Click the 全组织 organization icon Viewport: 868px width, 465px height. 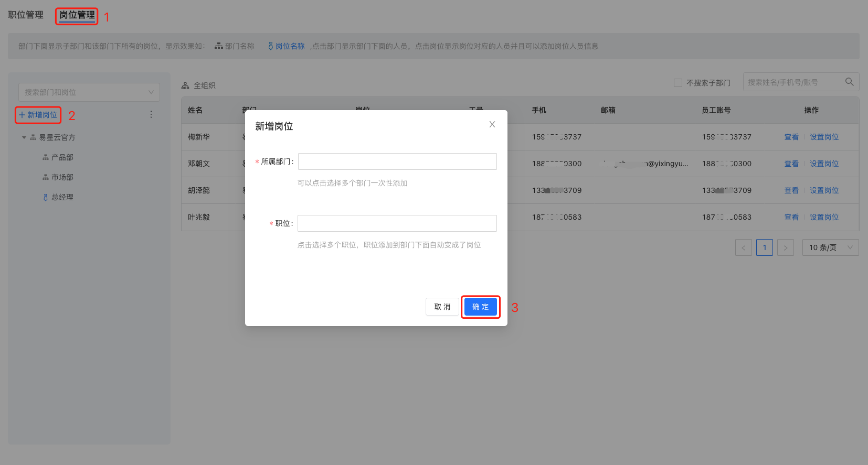[x=185, y=85]
